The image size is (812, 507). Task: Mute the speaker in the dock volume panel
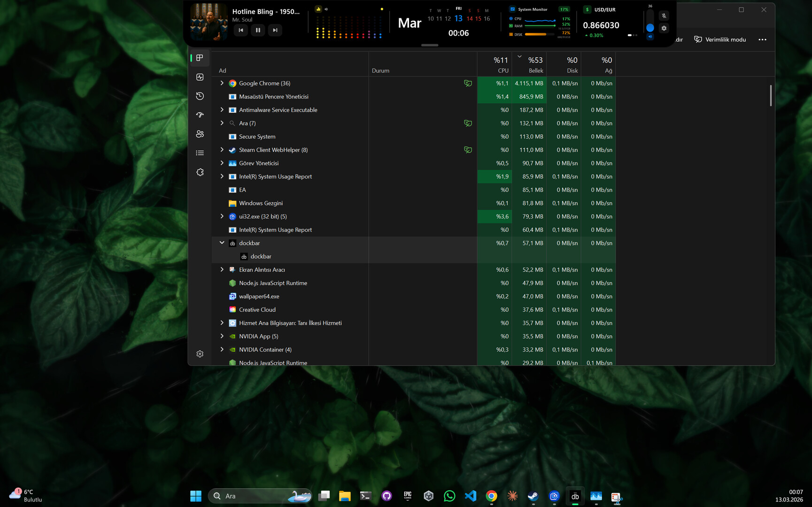click(650, 35)
